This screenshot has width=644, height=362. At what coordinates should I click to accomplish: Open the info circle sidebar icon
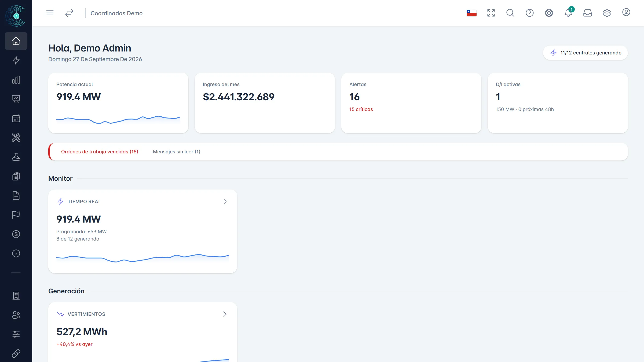tap(16, 253)
